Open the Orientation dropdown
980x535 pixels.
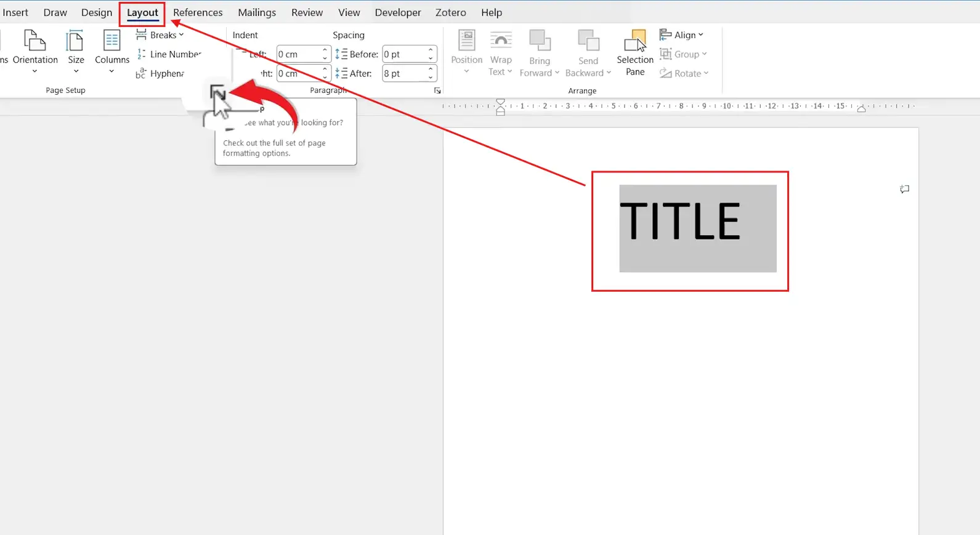[x=35, y=52]
